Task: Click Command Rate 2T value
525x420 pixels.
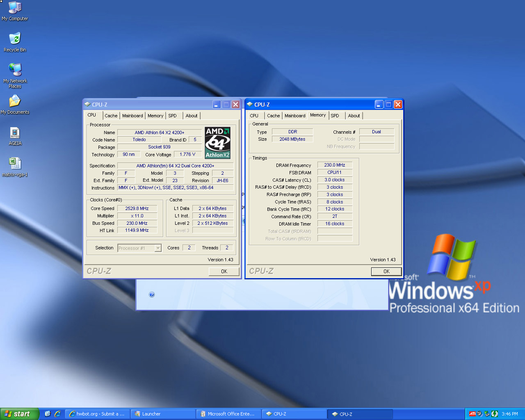Action: point(335,216)
